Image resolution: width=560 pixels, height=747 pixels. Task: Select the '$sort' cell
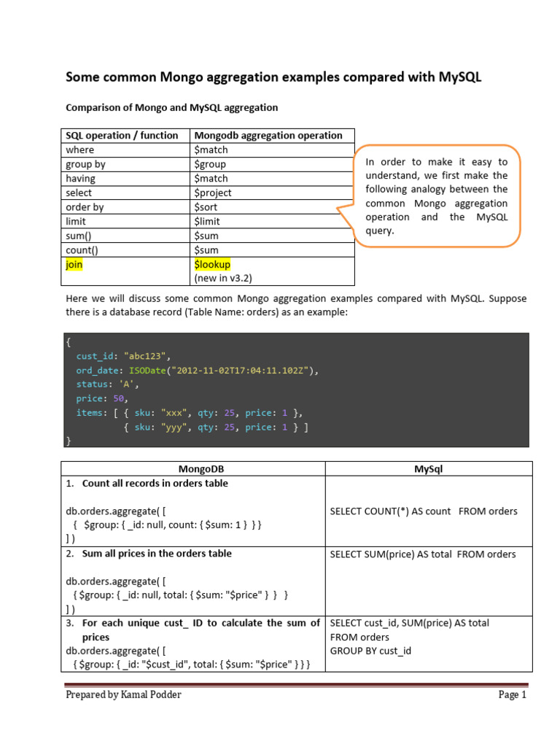coord(272,206)
